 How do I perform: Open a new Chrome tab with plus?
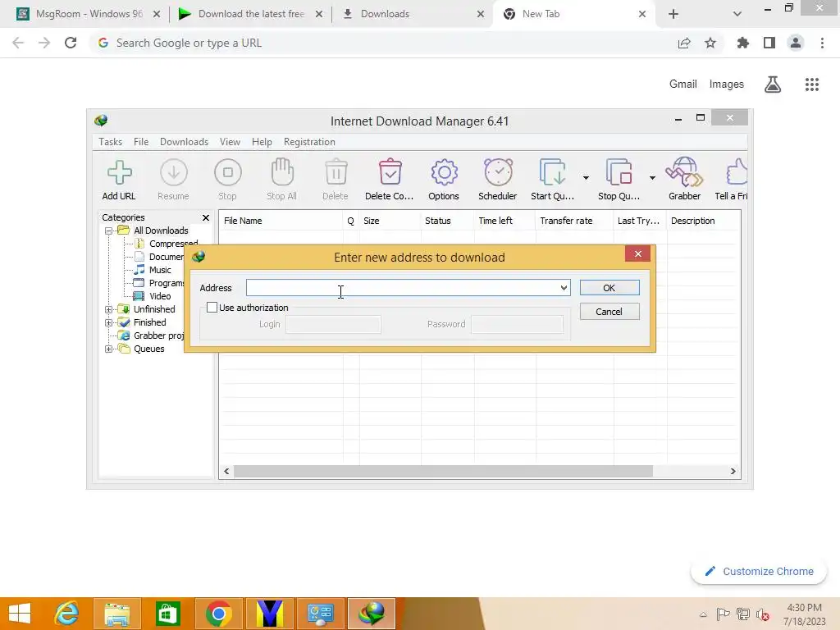[673, 14]
